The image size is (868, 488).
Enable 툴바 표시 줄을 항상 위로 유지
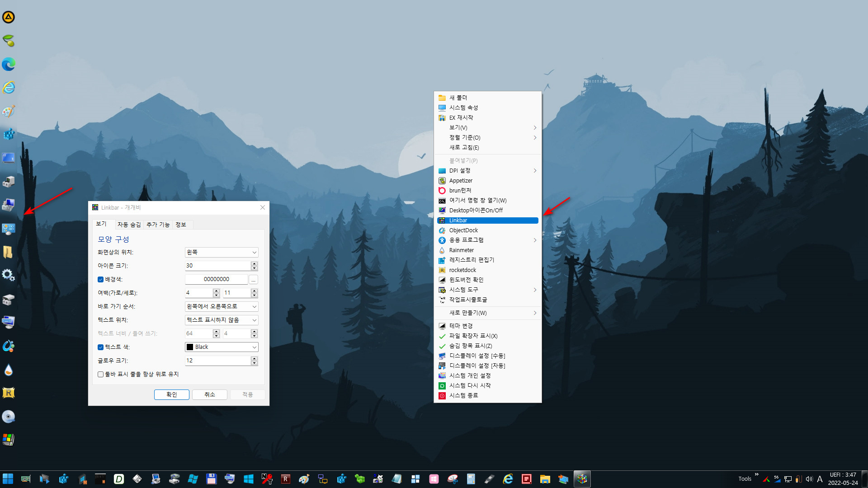100,374
